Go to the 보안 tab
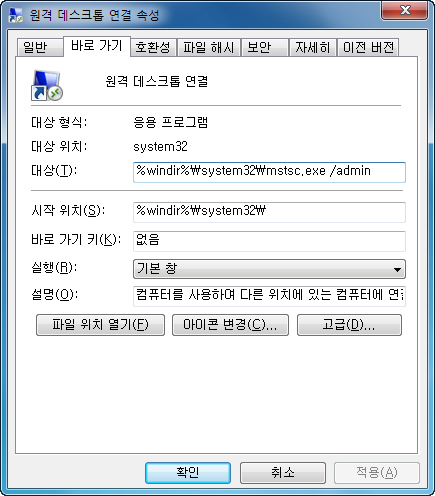Viewport: 435px width, 496px height. [x=264, y=47]
